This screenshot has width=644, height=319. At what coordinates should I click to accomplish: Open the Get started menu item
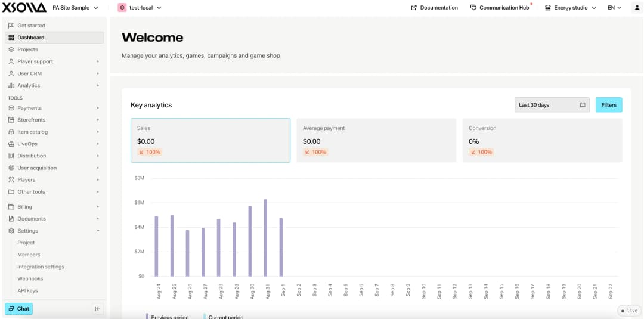point(54,26)
